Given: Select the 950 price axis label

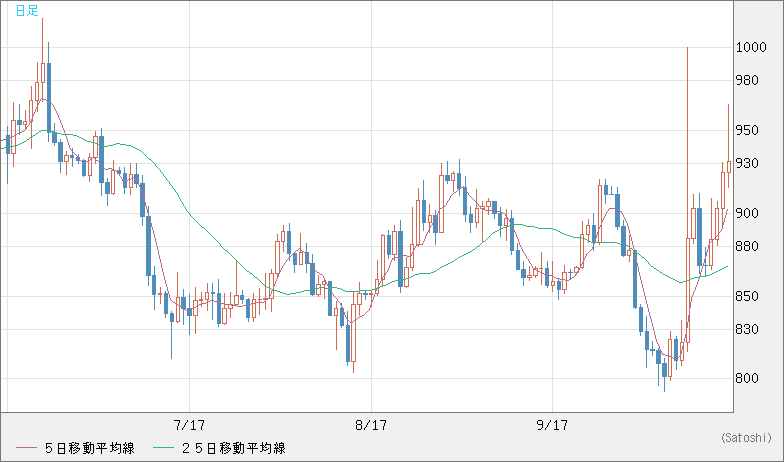Looking at the screenshot, I should 746,130.
